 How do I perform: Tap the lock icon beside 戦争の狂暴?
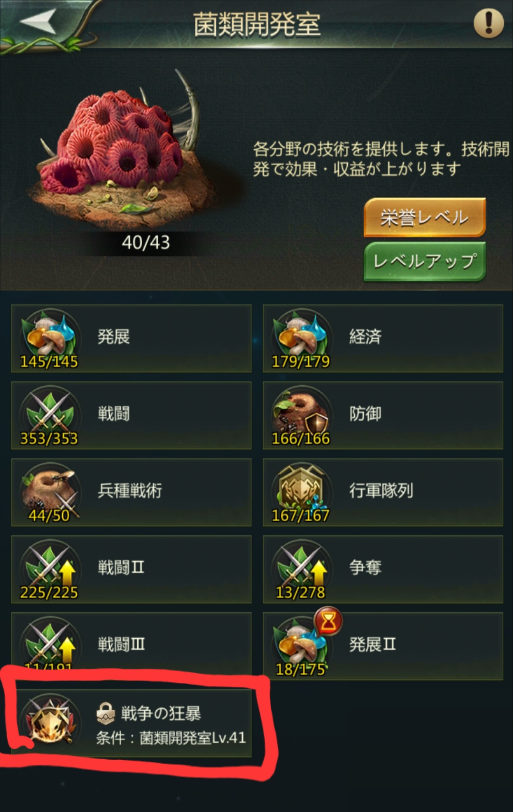[x=105, y=713]
